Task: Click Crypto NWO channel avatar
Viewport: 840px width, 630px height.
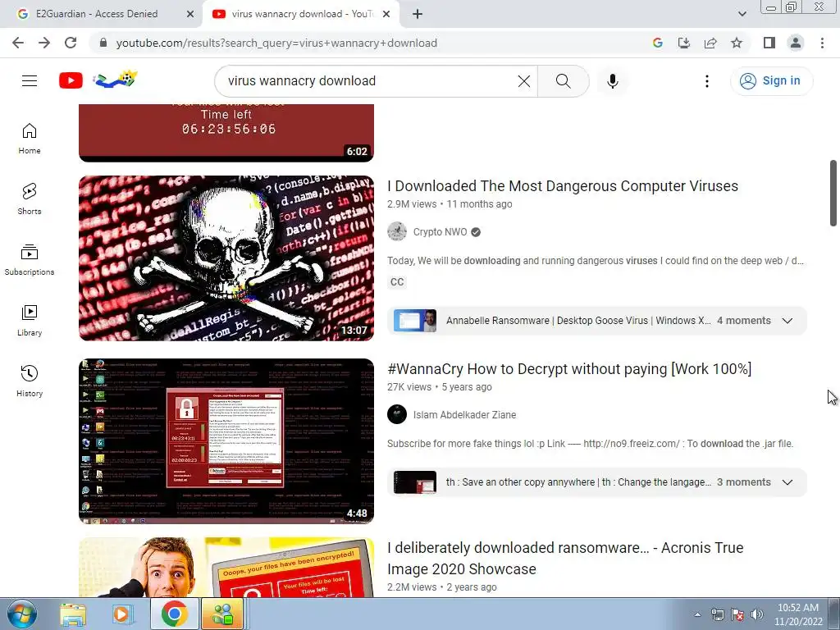Action: click(x=397, y=231)
